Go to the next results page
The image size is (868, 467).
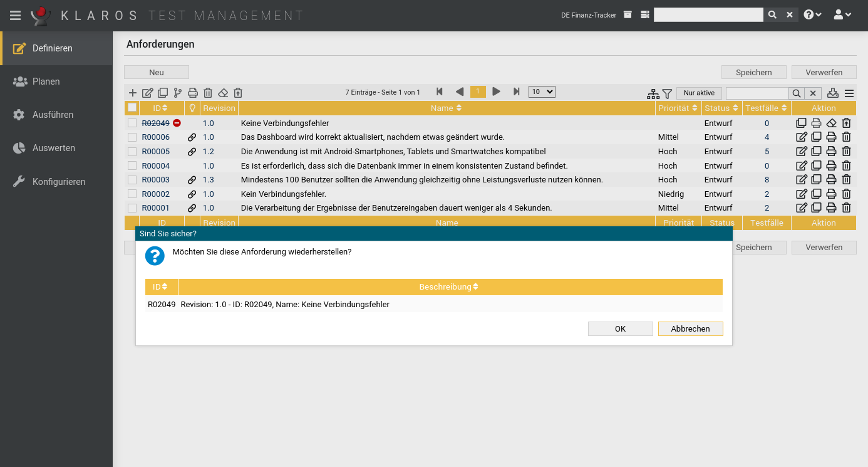pyautogui.click(x=497, y=92)
